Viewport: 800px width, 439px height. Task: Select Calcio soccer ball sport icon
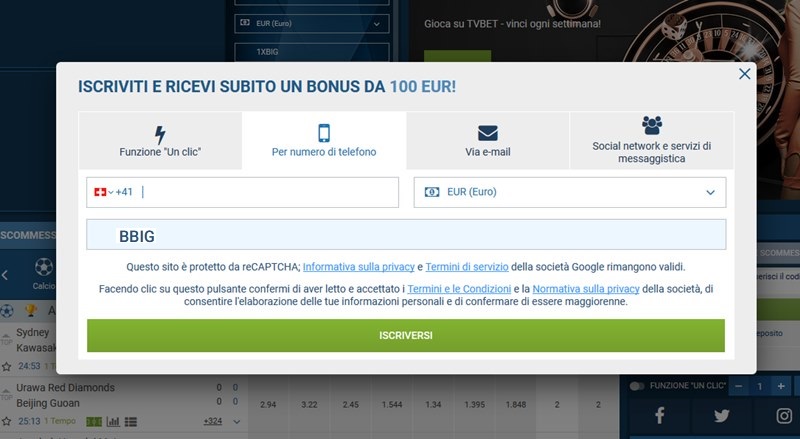tap(44, 266)
